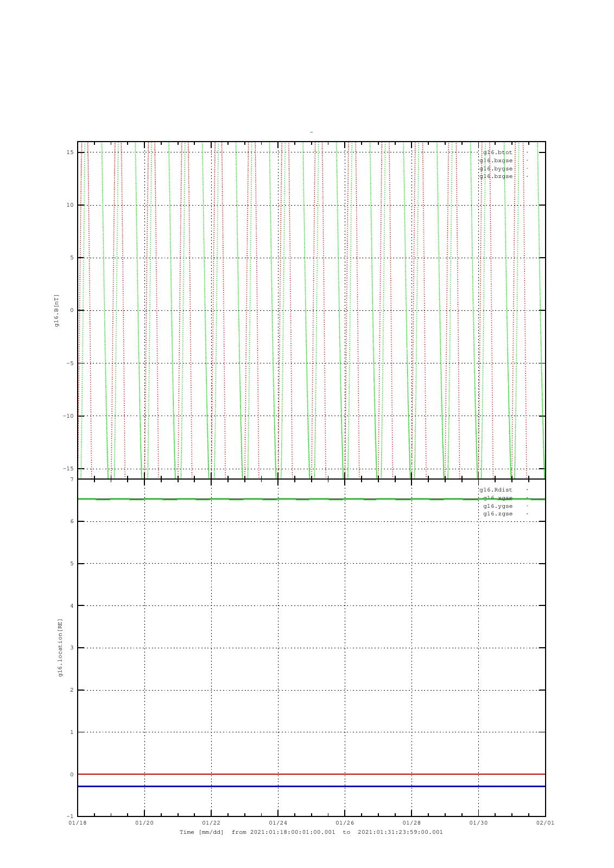Click the g16.bzgse legend entry
The height and width of the screenshot is (868, 614).
[x=496, y=176]
